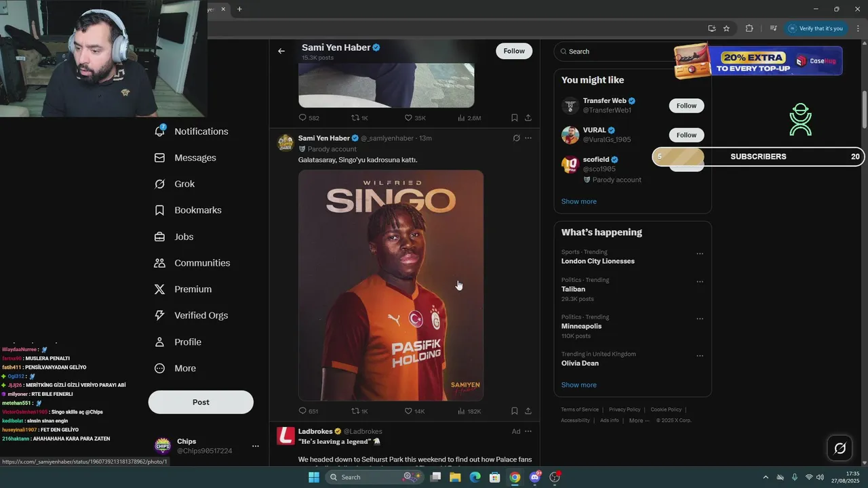Image resolution: width=868 pixels, height=488 pixels.
Task: Reply to the Singo post with 651 replies
Action: 309,411
